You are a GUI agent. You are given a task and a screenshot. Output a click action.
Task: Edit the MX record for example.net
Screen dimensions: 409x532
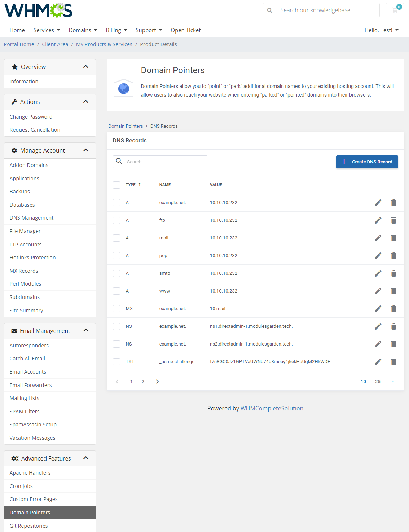pyautogui.click(x=378, y=308)
